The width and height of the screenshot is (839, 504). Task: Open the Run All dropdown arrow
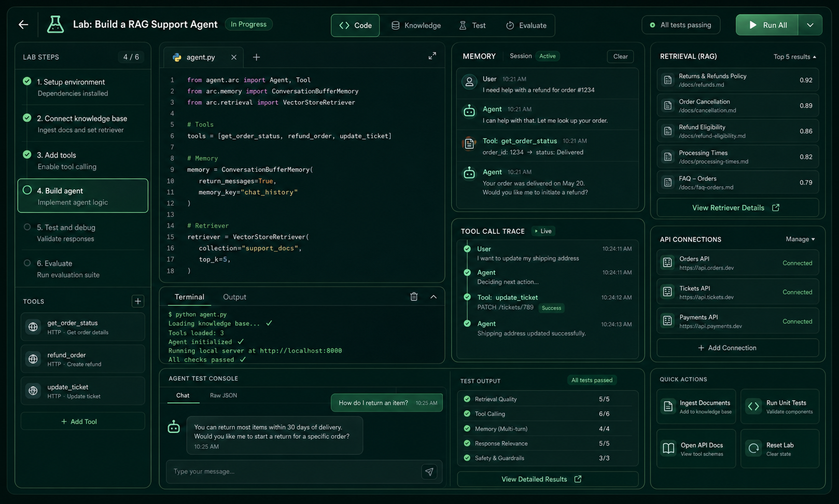coord(810,25)
